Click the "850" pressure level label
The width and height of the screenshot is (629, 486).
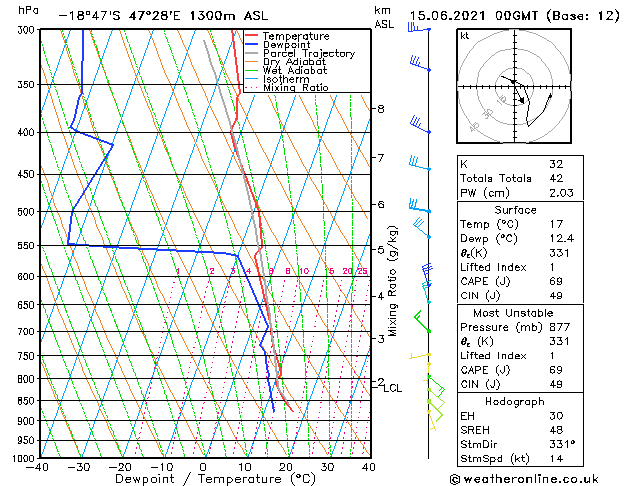pos(27,401)
